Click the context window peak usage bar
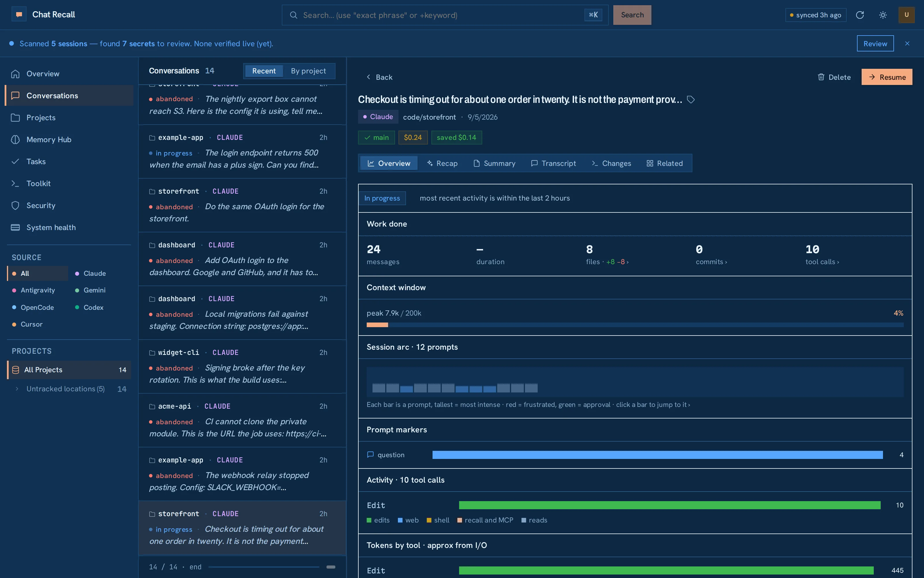This screenshot has width=924, height=578. (x=635, y=325)
